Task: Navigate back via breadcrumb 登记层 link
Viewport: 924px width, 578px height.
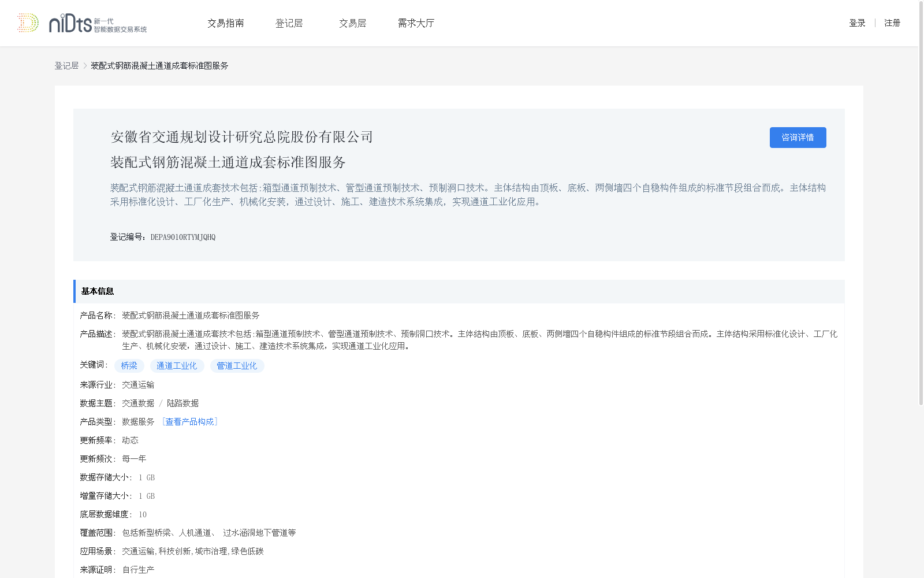Action: (x=66, y=66)
